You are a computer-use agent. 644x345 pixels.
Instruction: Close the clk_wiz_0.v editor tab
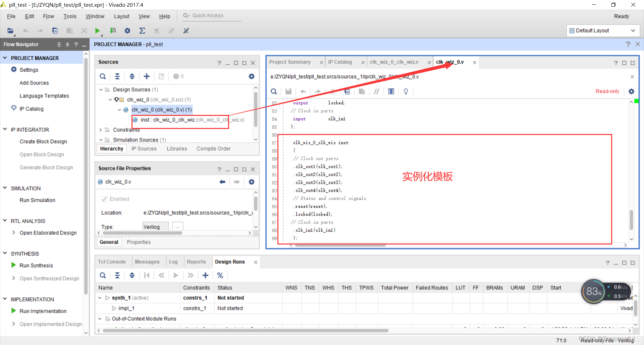(475, 62)
